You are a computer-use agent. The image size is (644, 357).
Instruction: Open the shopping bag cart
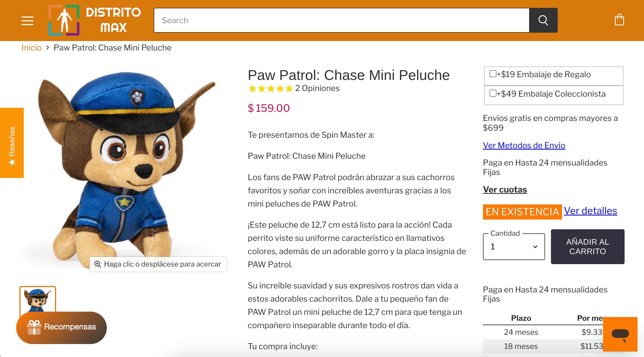619,20
